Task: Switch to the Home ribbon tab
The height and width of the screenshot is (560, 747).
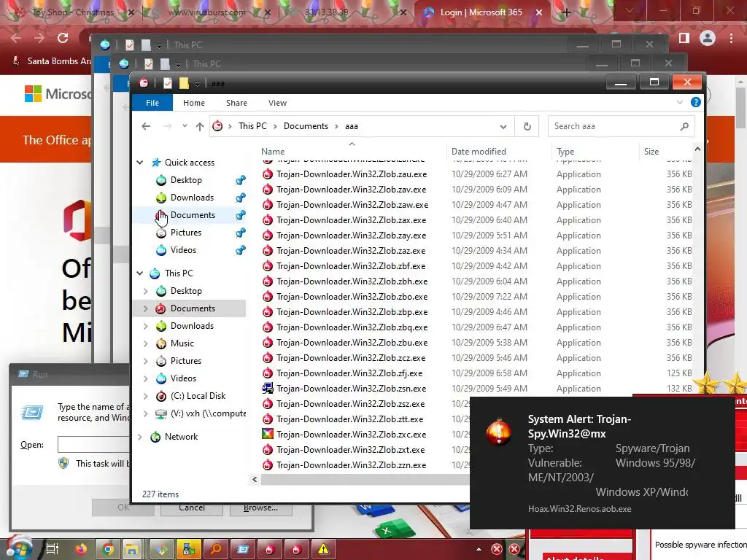Action: (193, 103)
